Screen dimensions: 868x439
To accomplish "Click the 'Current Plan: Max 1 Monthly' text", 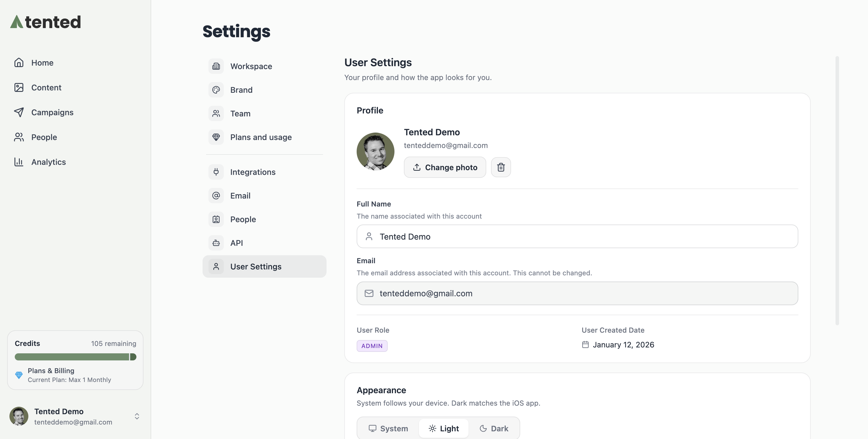I will [x=69, y=380].
